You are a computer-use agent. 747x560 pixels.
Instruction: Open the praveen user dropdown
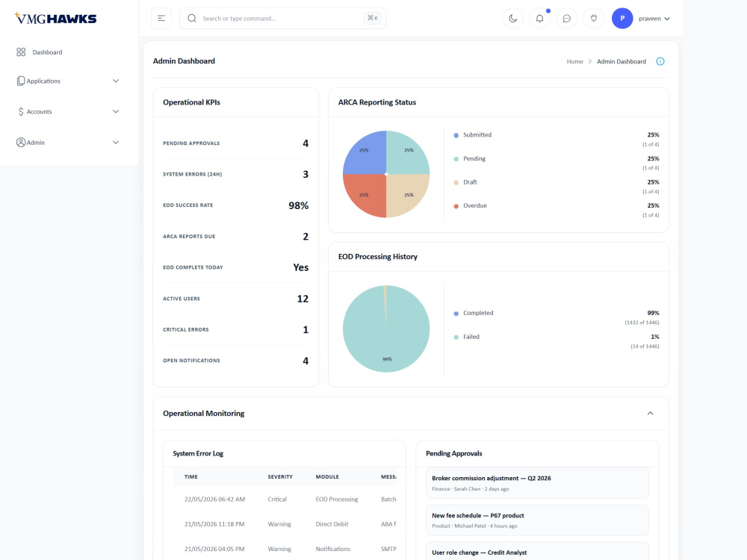click(654, 19)
